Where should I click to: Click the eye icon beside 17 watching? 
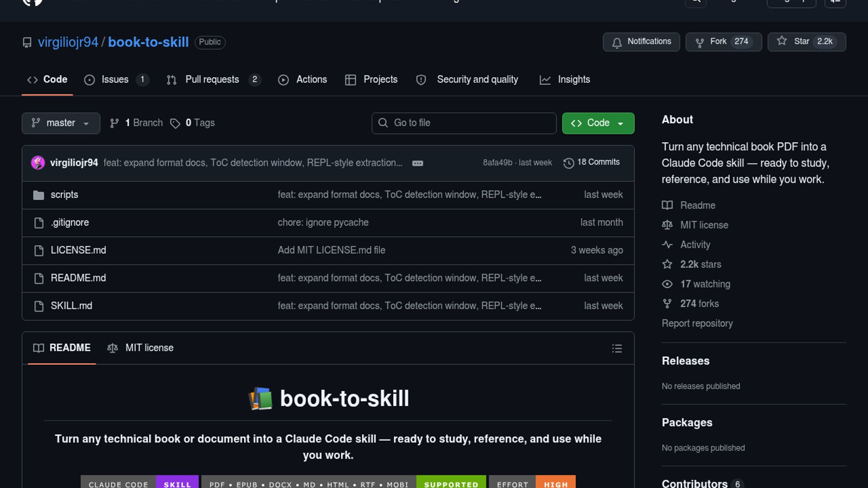[x=667, y=284]
